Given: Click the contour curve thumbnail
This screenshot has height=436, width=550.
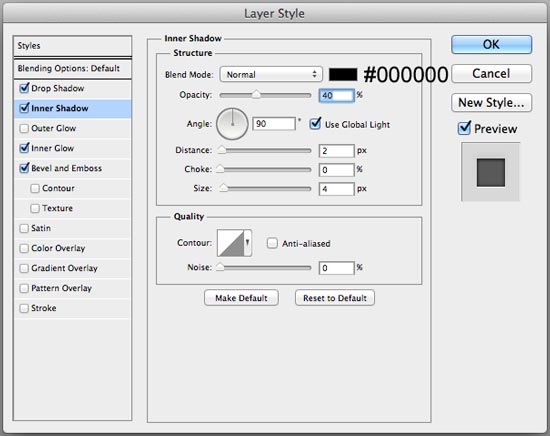Looking at the screenshot, I should pos(230,243).
